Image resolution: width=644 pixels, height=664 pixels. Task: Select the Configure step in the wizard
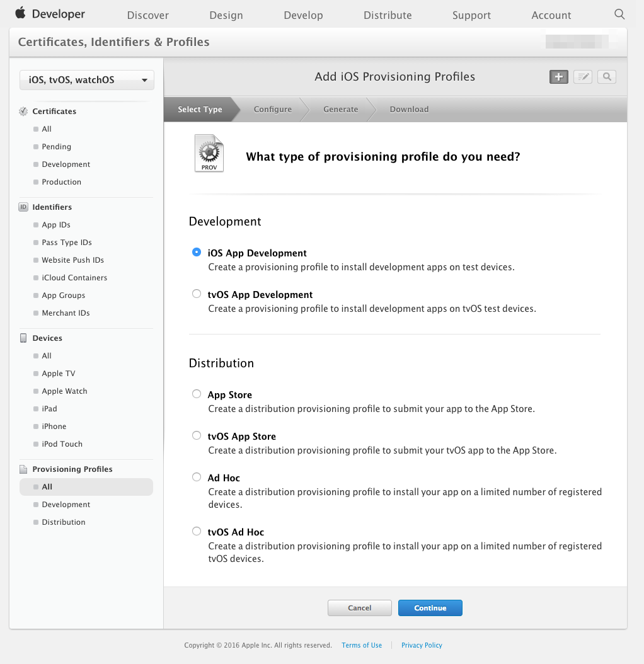[x=272, y=109]
